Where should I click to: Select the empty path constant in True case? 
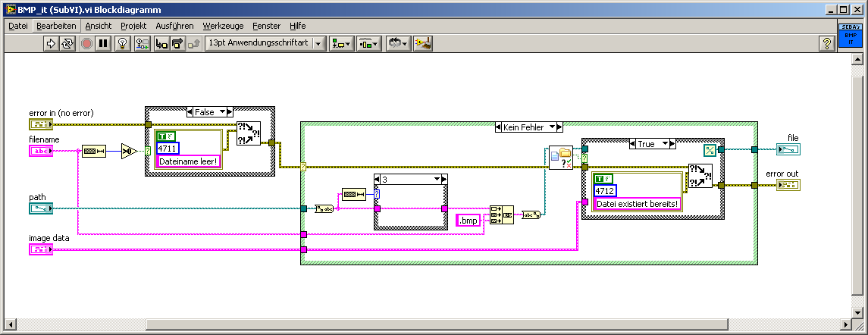pyautogui.click(x=710, y=149)
